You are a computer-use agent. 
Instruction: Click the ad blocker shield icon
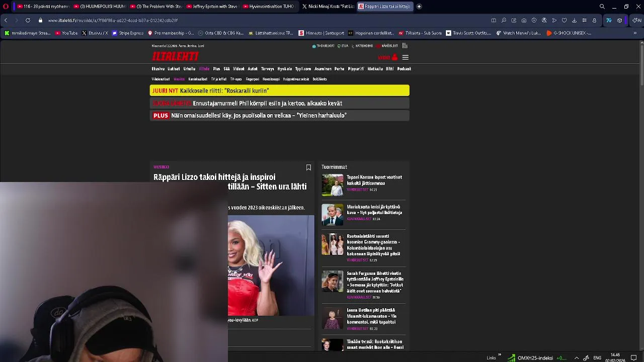[x=534, y=20]
